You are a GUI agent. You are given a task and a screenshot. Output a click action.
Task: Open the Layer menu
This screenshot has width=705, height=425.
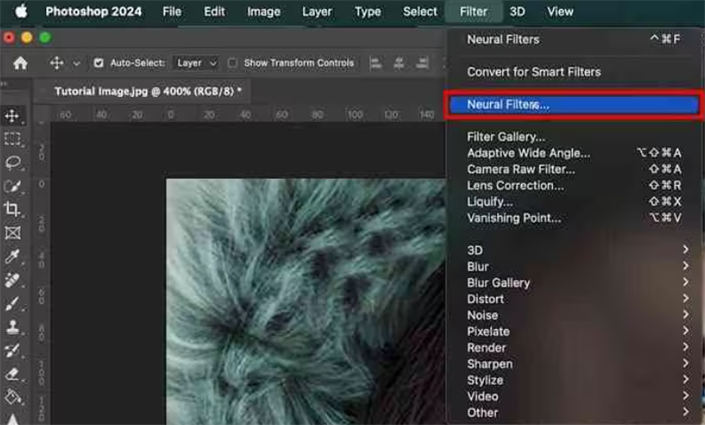point(317,11)
